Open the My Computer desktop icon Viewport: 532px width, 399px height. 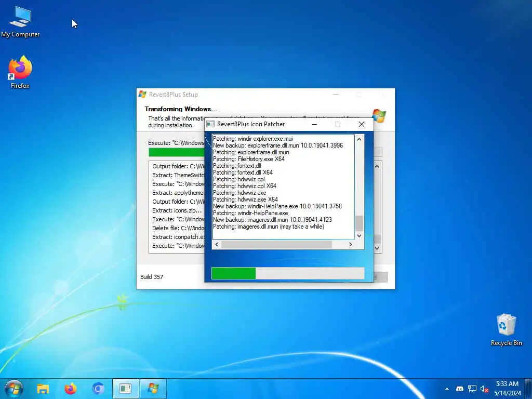pyautogui.click(x=20, y=22)
